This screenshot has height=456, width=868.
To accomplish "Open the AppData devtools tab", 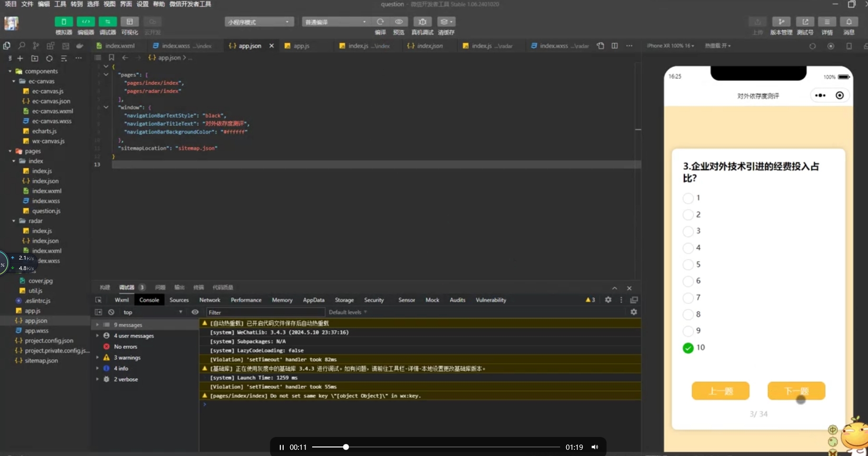I will click(x=314, y=300).
